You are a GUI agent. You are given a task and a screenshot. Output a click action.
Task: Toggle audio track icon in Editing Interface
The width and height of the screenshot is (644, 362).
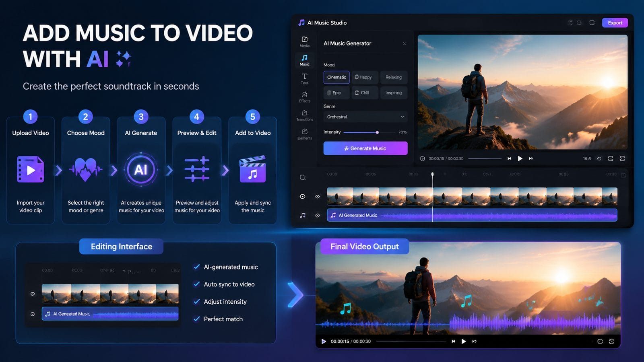[33, 314]
